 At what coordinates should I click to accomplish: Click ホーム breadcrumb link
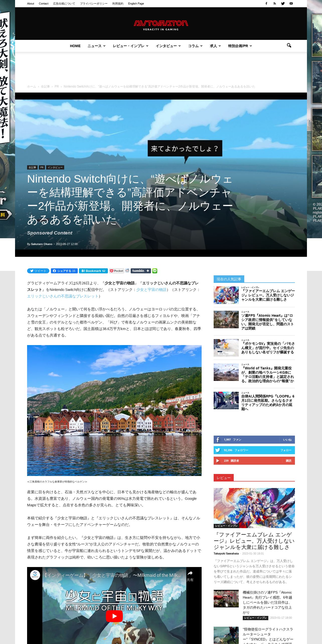[32, 87]
